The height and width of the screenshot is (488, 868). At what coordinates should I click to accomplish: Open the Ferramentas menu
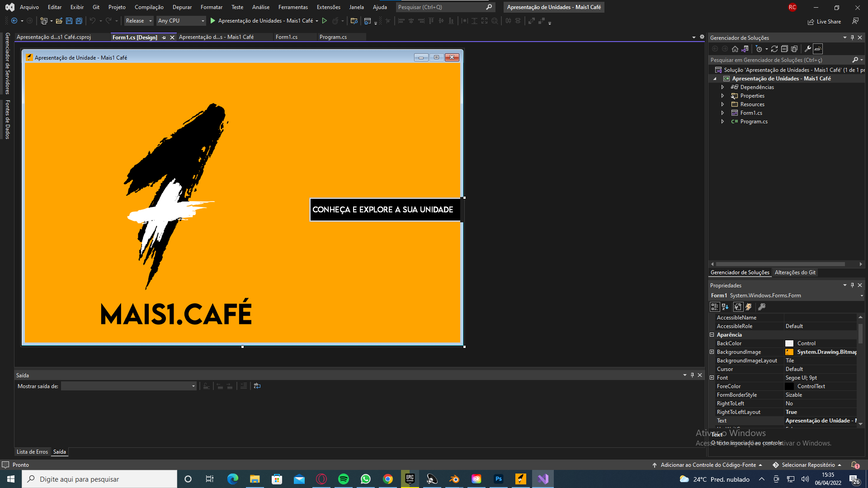click(293, 7)
